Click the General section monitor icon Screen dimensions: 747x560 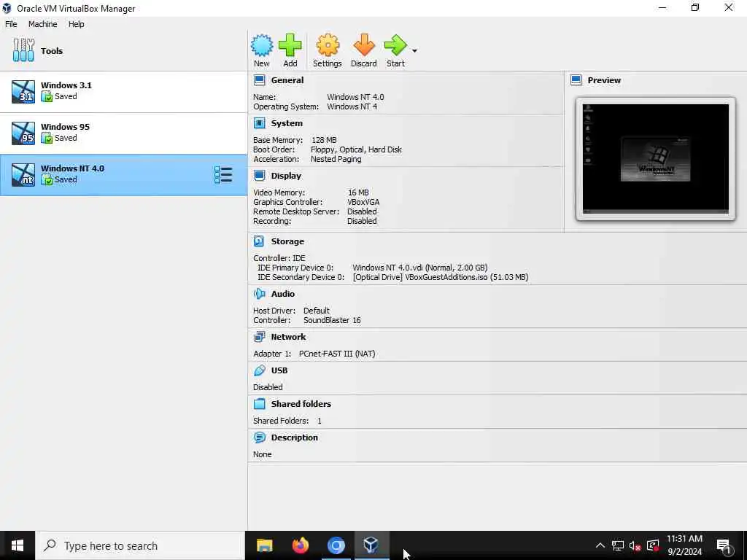click(259, 80)
